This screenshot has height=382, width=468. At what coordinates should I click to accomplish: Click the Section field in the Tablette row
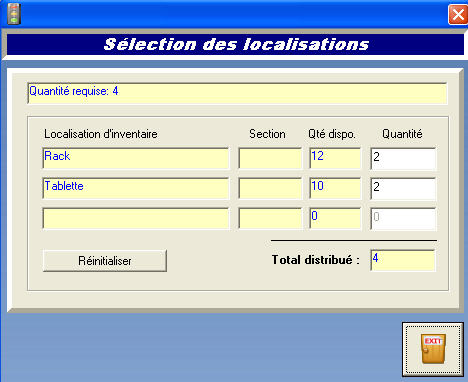click(x=270, y=188)
